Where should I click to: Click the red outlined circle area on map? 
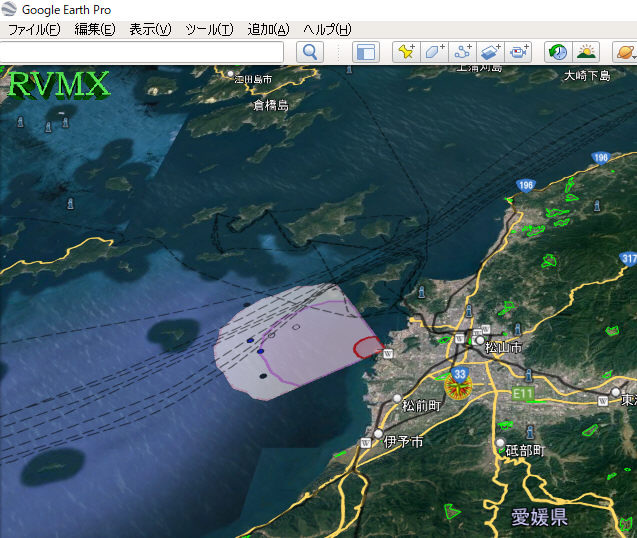367,347
